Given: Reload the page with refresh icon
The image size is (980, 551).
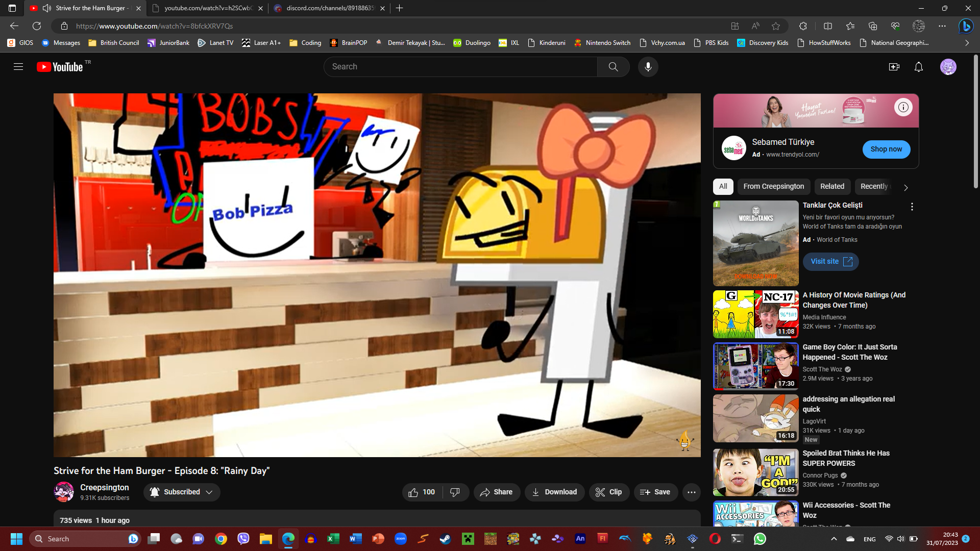Looking at the screenshot, I should click(x=37, y=26).
